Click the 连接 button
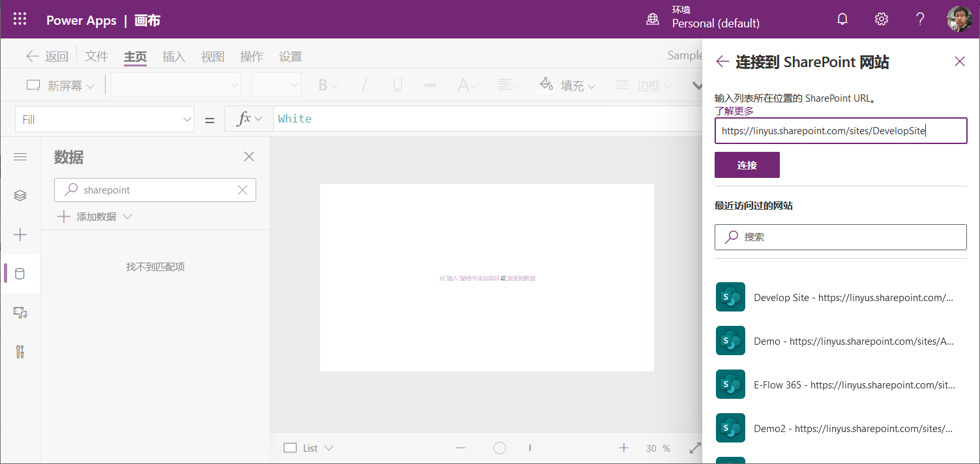The height and width of the screenshot is (464, 980). (747, 165)
